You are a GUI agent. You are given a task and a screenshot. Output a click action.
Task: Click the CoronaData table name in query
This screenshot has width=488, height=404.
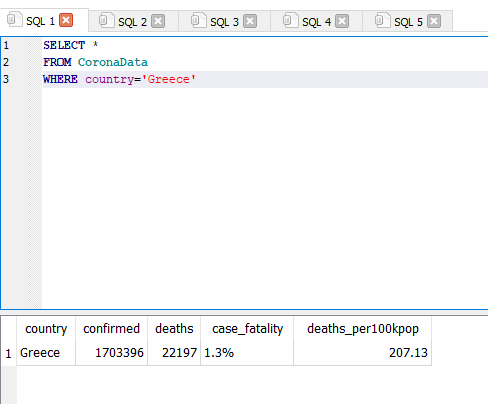113,62
